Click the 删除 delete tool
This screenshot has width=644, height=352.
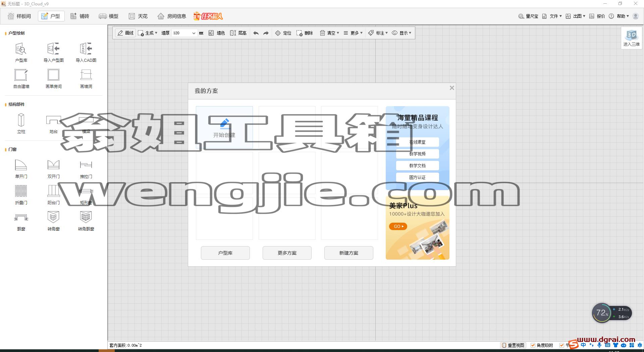point(305,33)
